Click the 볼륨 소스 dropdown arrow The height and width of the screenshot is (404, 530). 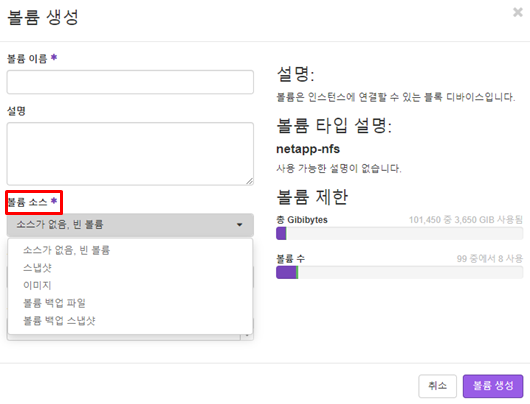(x=240, y=225)
